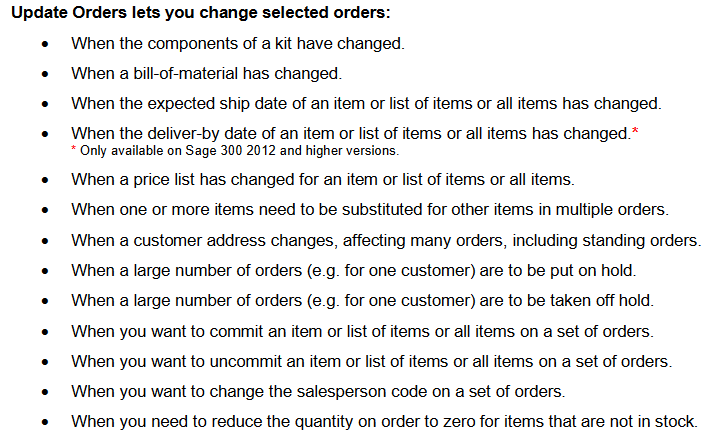Click the red asterisk starting the footnote

coord(74,149)
